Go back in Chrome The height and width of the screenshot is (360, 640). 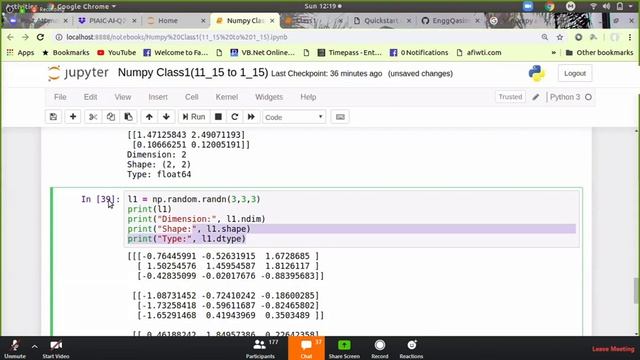click(10, 37)
